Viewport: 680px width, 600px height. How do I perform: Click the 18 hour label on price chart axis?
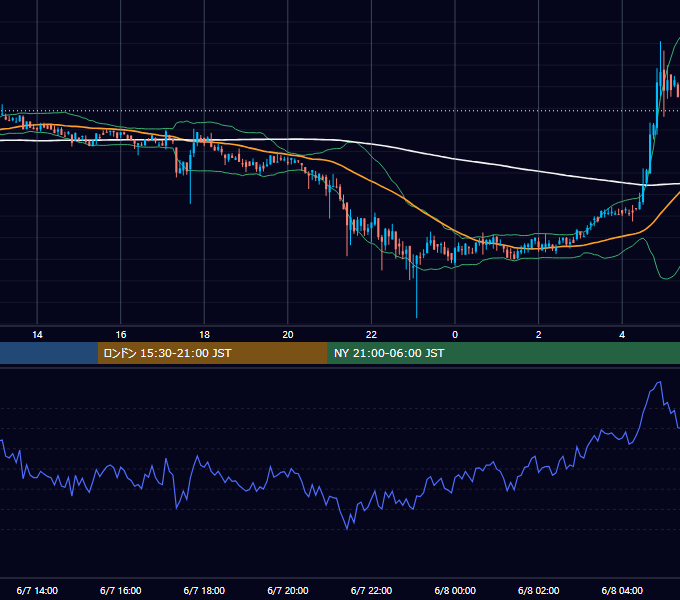204,335
